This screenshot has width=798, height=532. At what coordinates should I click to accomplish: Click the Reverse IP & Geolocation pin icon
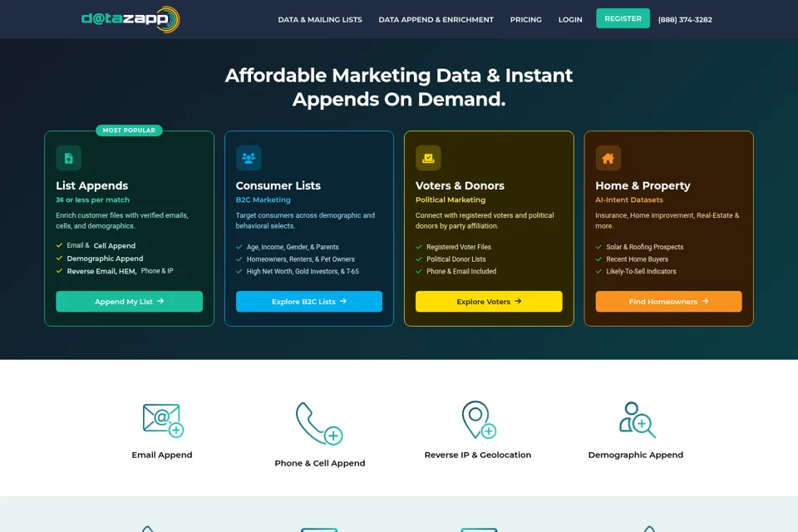[x=479, y=420]
